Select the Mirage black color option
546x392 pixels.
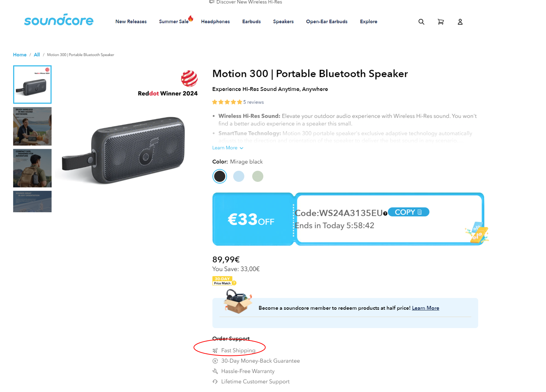220,176
